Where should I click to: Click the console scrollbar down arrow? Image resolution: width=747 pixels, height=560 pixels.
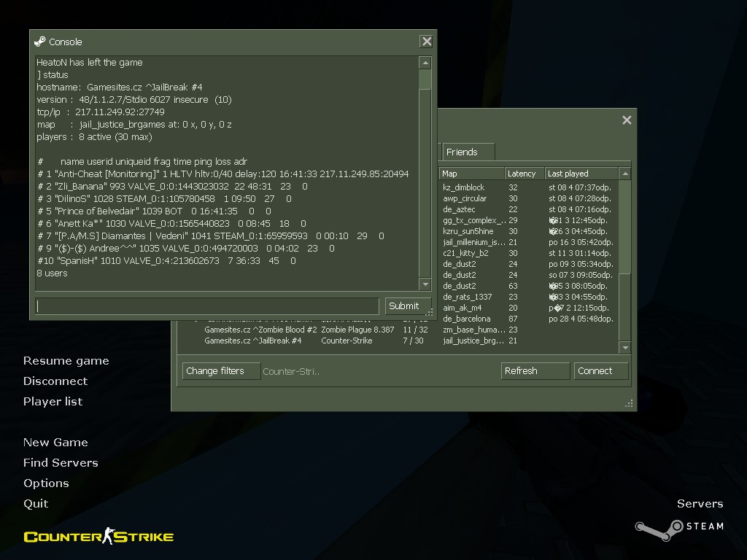point(425,284)
